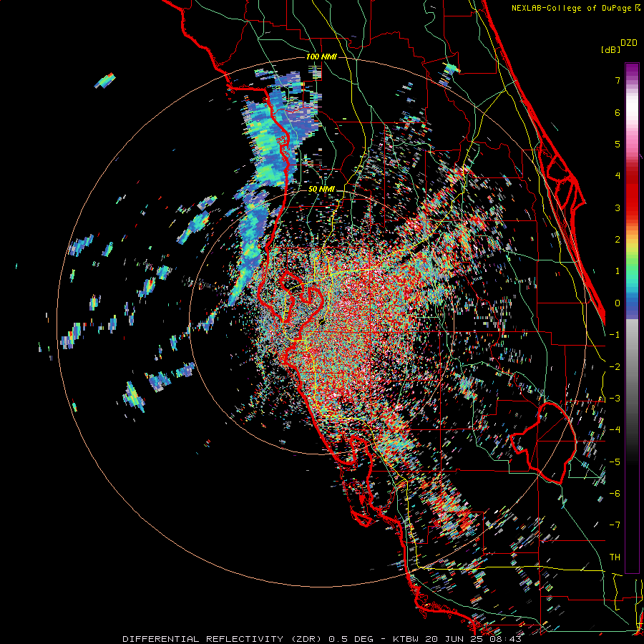Click the 6 value on the color scale

tap(618, 112)
